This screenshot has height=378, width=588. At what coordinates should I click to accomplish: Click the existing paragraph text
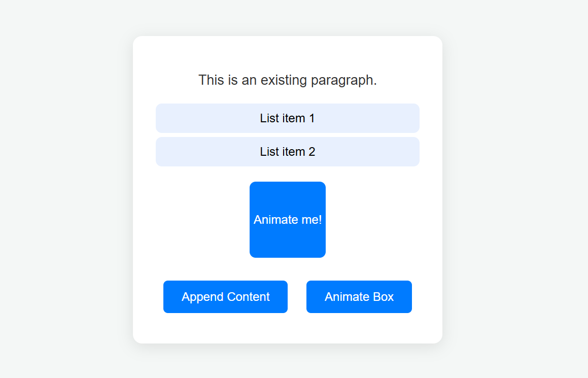(x=287, y=80)
